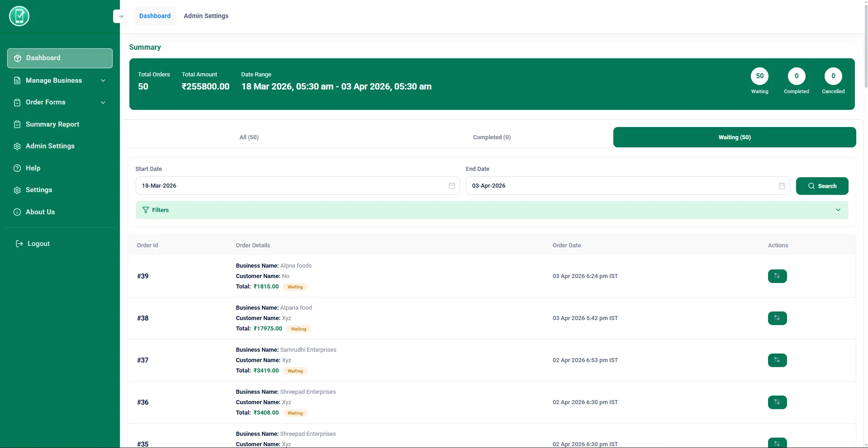Screen dimensions: 868x448
Task: Click the Order Forms clipboard icon
Action: click(17, 103)
